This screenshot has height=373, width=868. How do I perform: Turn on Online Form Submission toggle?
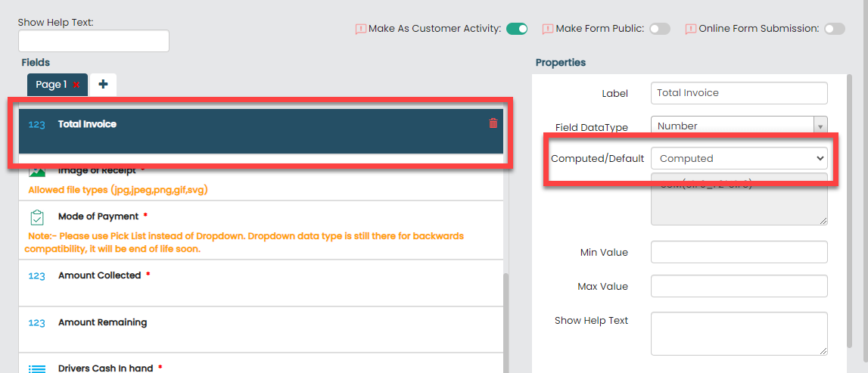(x=834, y=29)
